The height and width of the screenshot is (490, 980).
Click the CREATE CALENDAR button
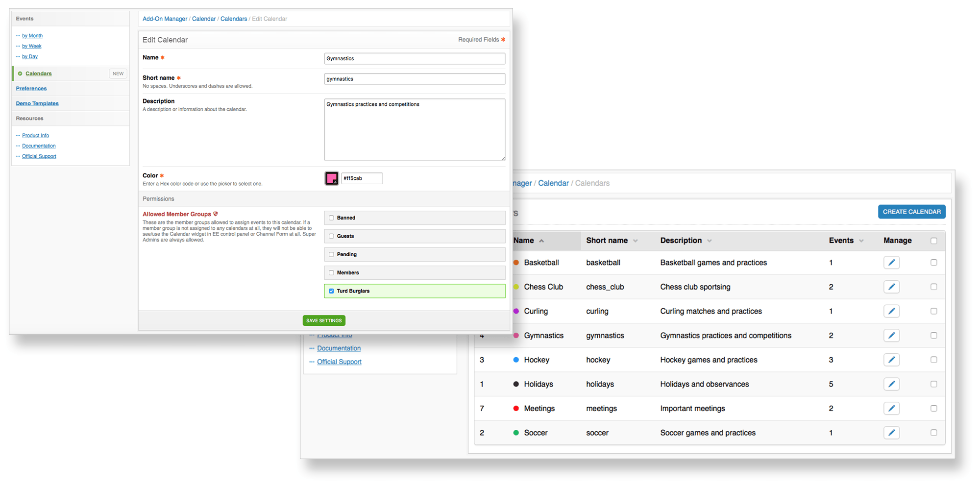912,212
